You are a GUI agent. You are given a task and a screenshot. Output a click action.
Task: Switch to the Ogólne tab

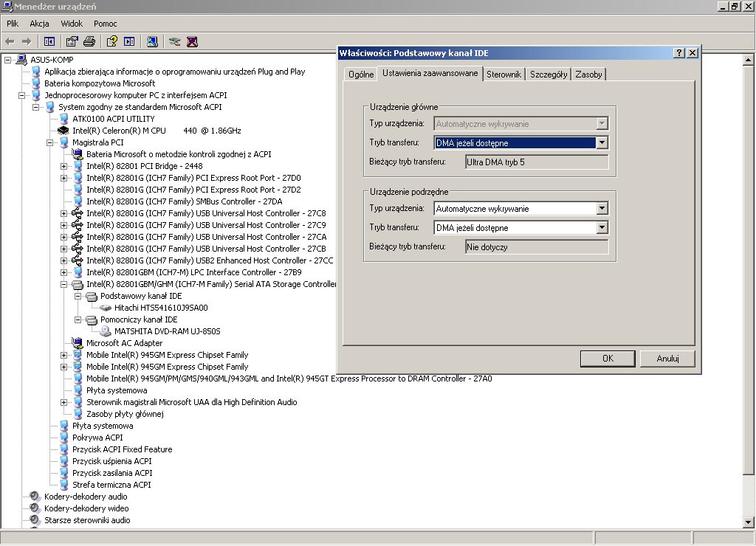coord(361,75)
